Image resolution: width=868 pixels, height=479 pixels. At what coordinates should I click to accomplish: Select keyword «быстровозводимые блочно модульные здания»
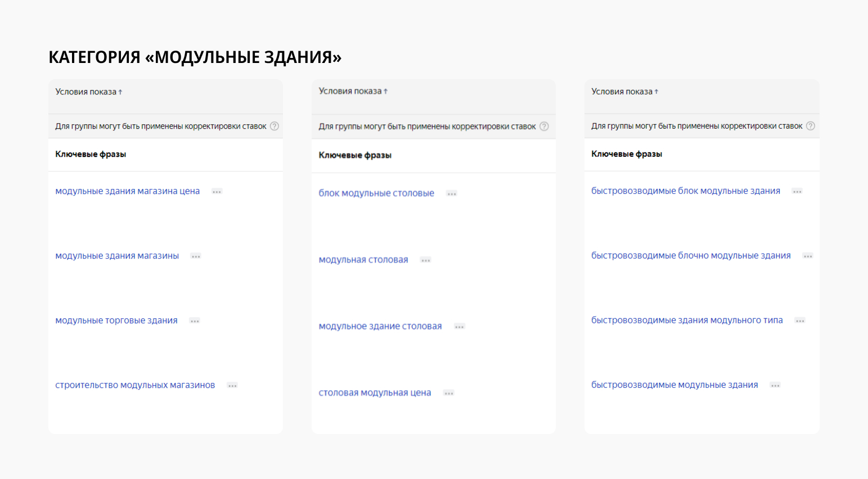[691, 255]
